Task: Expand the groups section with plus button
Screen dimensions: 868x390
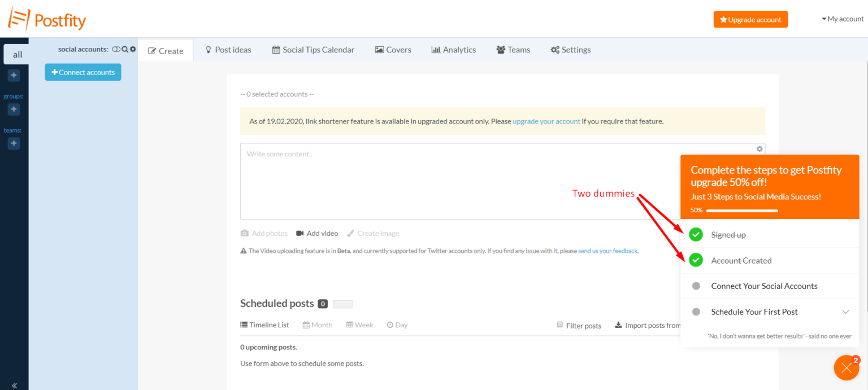Action: click(x=14, y=109)
